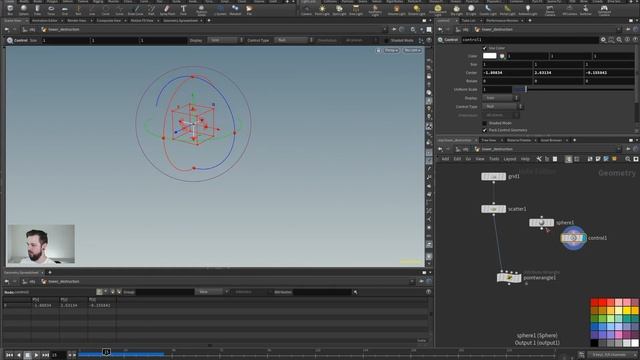Toggle Shaded Mode in viewport operation bar
This screenshot has width=640, height=360.
(387, 40)
